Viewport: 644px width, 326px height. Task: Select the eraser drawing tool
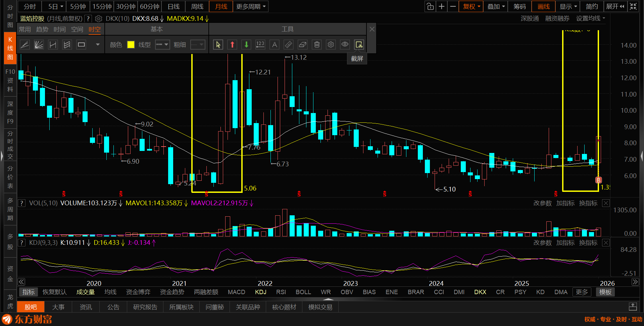tap(302, 45)
